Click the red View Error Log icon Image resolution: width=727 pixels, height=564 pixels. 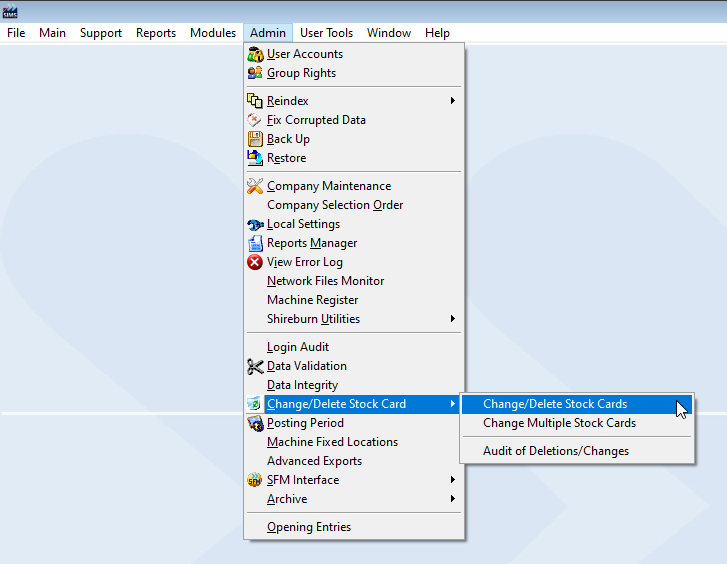pos(255,262)
